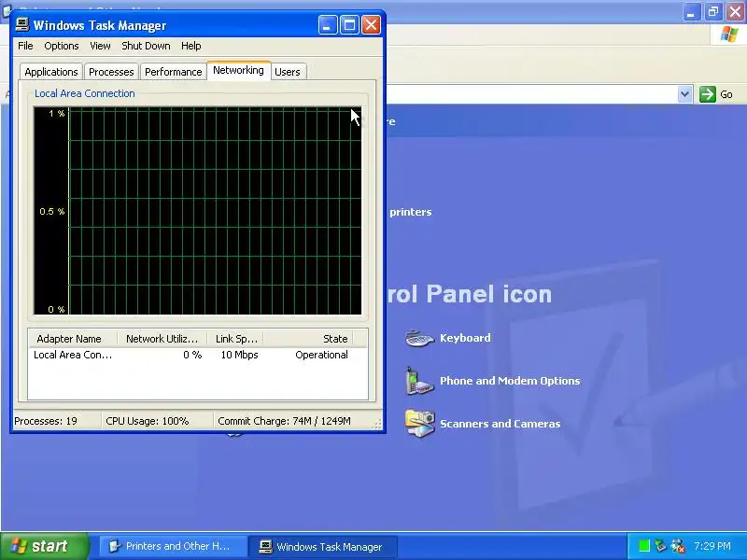The height and width of the screenshot is (560, 747).
Task: Switch to the Applications tab
Action: click(x=51, y=72)
